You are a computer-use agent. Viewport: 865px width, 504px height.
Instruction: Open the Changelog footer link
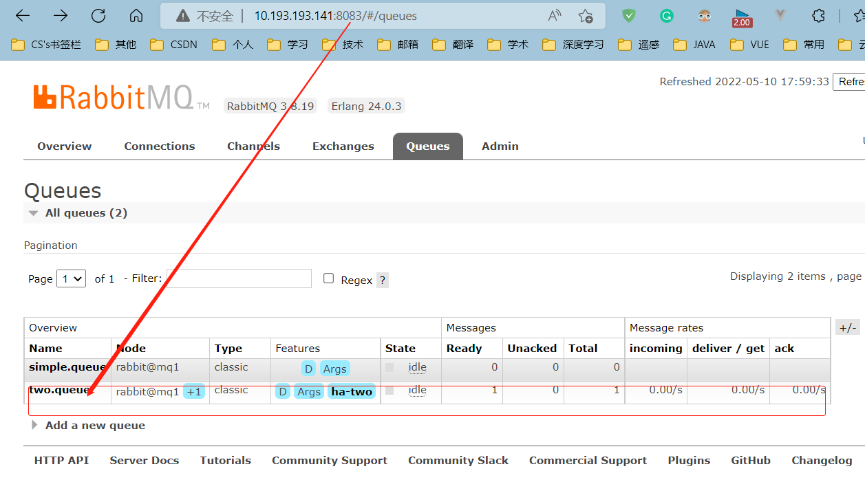822,461
